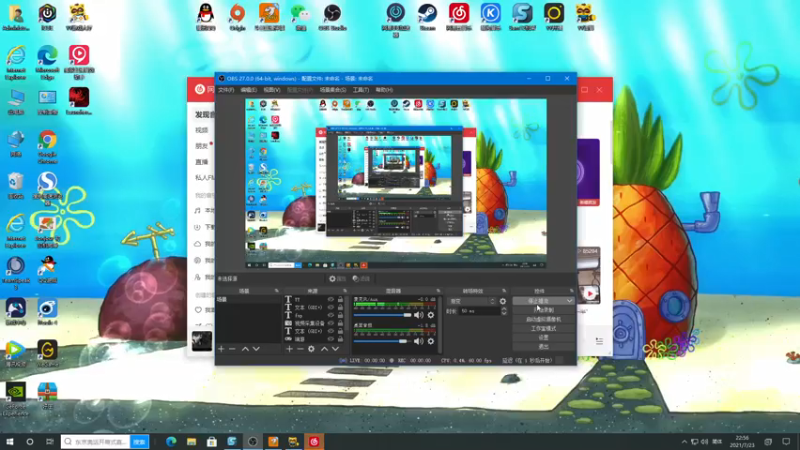Viewport: 800px width, 450px height.
Task: Toggle lock of TT source
Action: [x=340, y=299]
